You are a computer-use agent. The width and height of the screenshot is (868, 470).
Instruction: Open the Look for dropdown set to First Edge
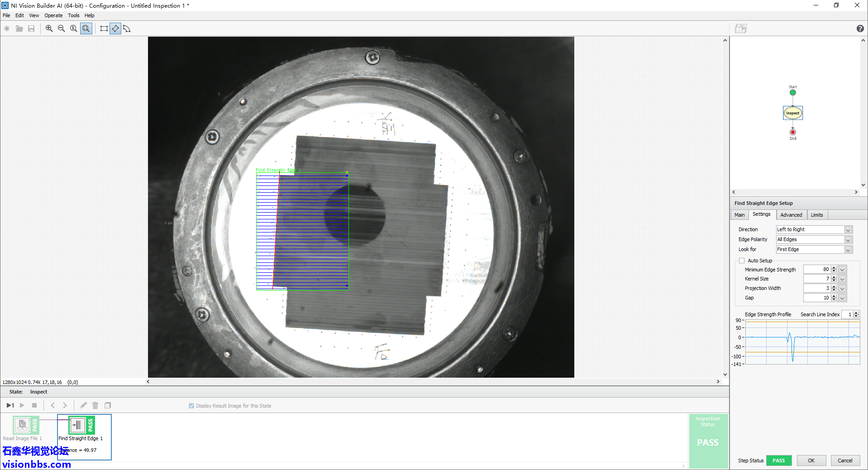click(x=848, y=249)
